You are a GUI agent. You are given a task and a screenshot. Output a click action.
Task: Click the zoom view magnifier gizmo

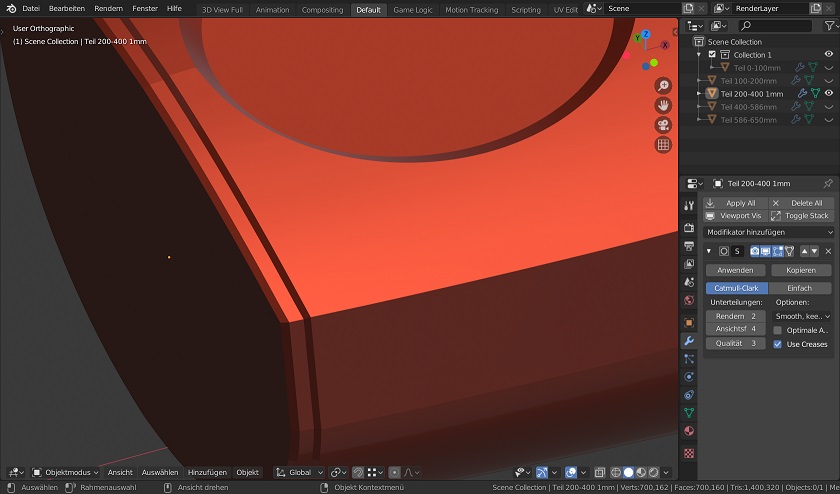pyautogui.click(x=663, y=87)
